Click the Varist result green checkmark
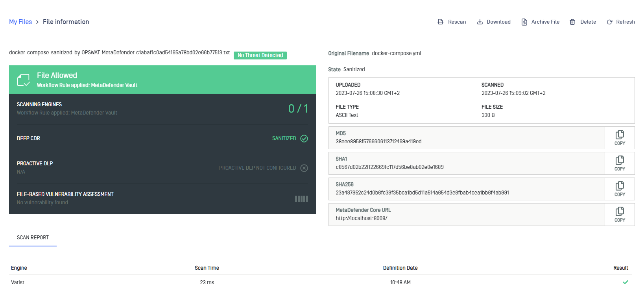 (x=626, y=282)
